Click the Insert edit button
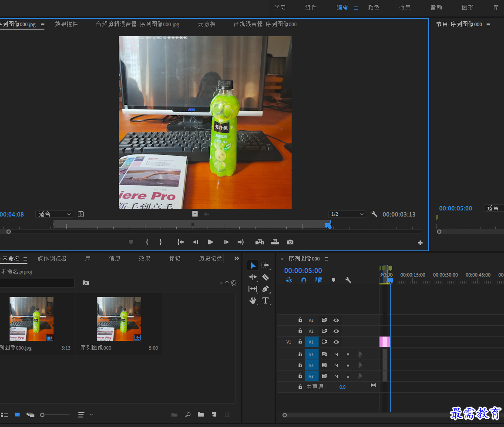Screen dimensions: 504x427 259,242
